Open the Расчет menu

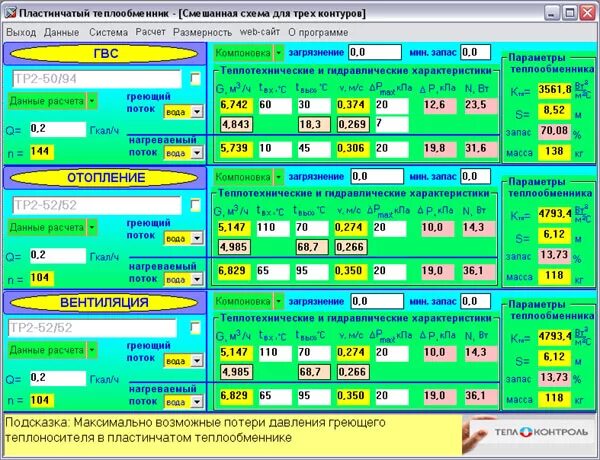click(150, 32)
